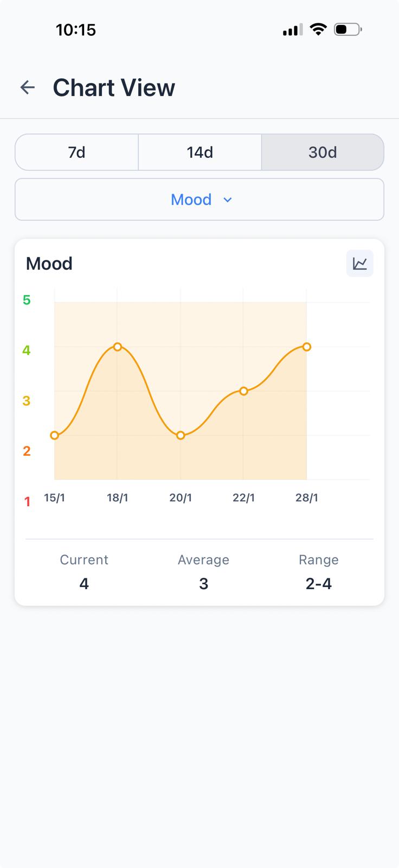The height and width of the screenshot is (868, 399).
Task: Click the green 5 on the y-axis
Action: click(x=26, y=299)
